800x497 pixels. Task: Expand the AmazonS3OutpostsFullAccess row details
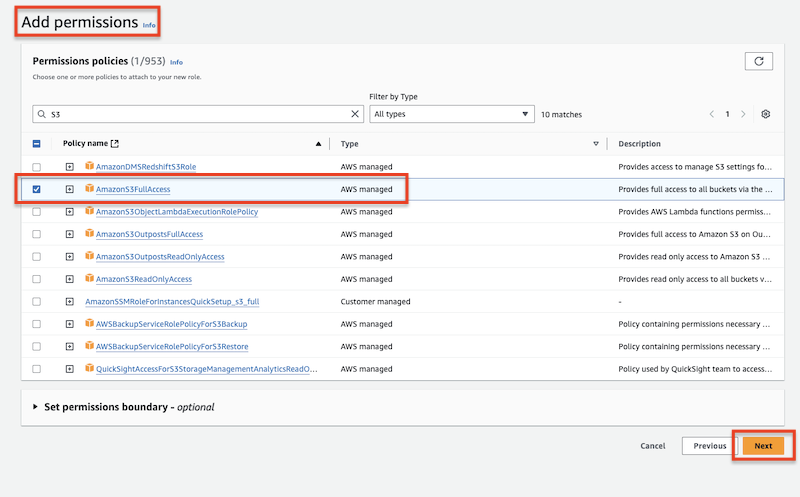[x=70, y=234]
